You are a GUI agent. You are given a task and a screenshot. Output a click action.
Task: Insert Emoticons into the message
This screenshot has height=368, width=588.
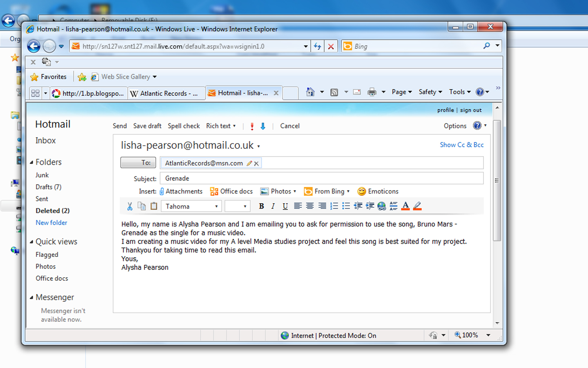click(378, 191)
